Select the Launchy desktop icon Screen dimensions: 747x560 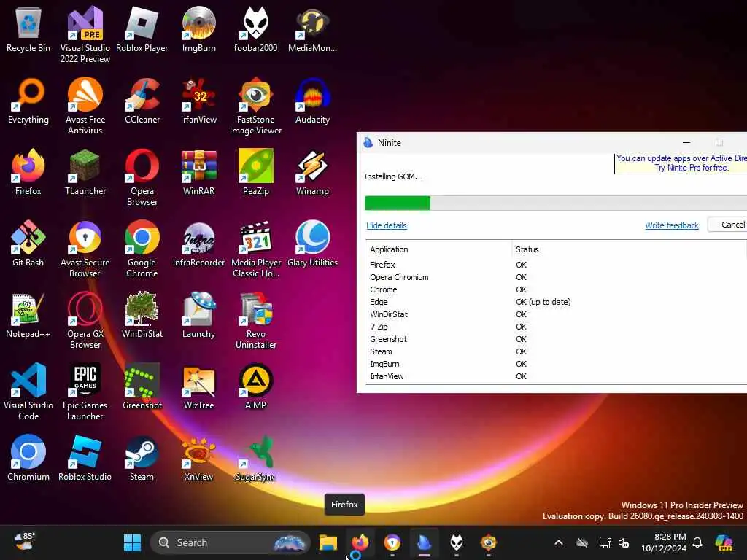coord(198,315)
